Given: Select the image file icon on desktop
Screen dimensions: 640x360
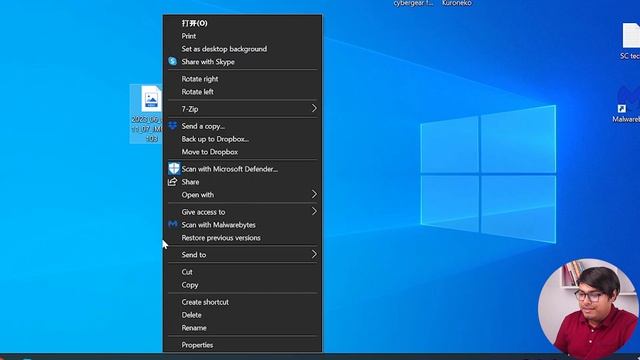Looking at the screenshot, I should pos(147,113).
